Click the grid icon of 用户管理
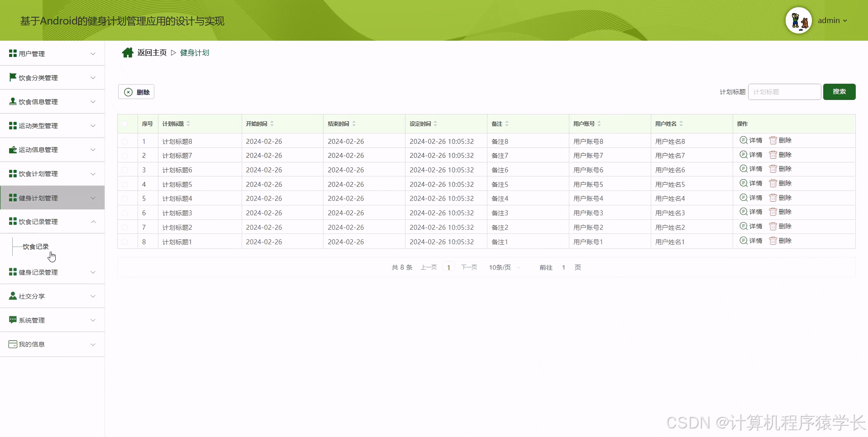The width and height of the screenshot is (868, 437). (13, 53)
